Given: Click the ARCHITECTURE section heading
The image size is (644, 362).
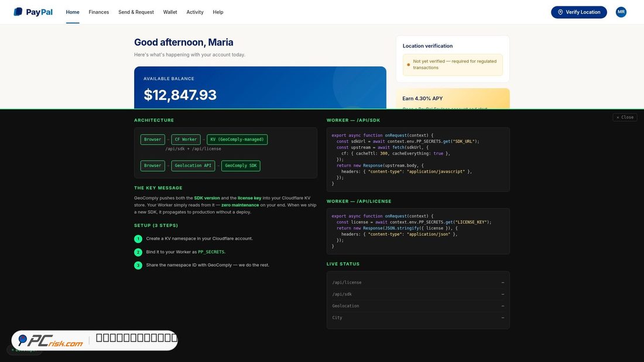Looking at the screenshot, I should [x=154, y=120].
